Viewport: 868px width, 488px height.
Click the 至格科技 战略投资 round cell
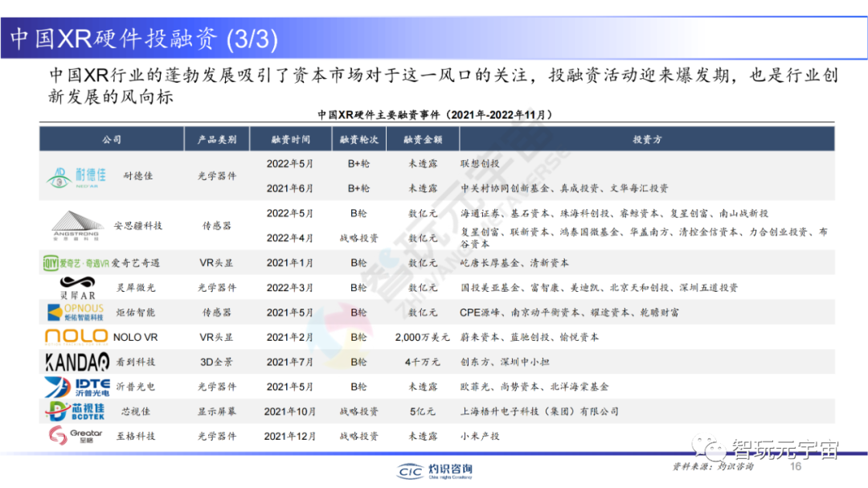[358, 436]
